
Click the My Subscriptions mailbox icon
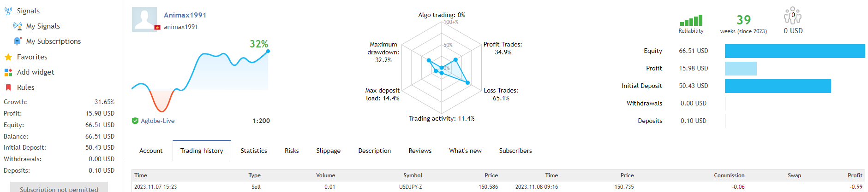18,41
